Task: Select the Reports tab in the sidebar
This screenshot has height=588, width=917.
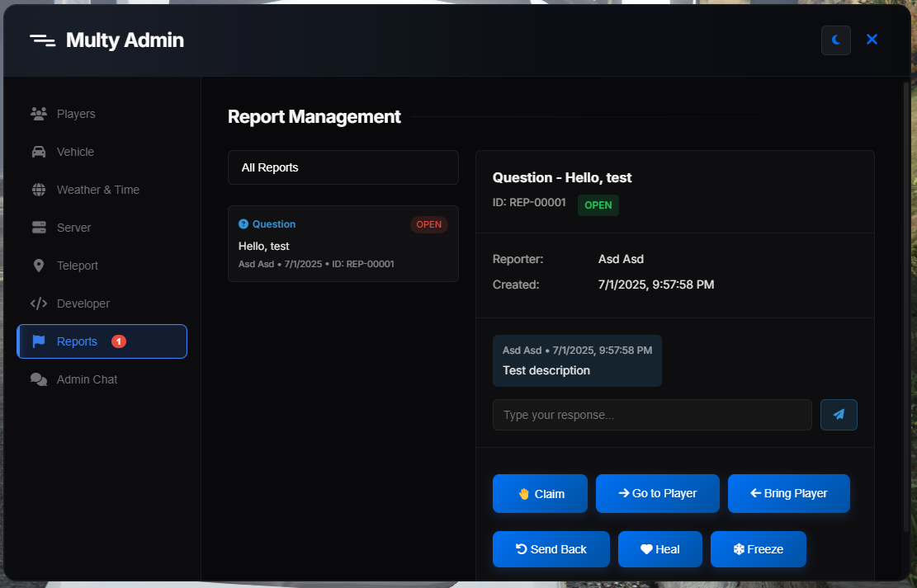Action: point(102,341)
